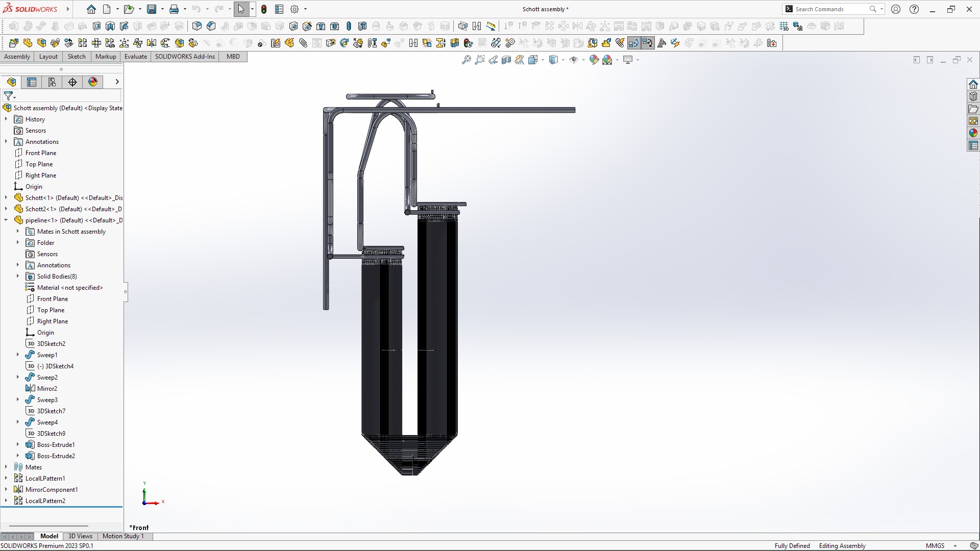
Task: Switch to the Evaluate tab
Action: 136,57
